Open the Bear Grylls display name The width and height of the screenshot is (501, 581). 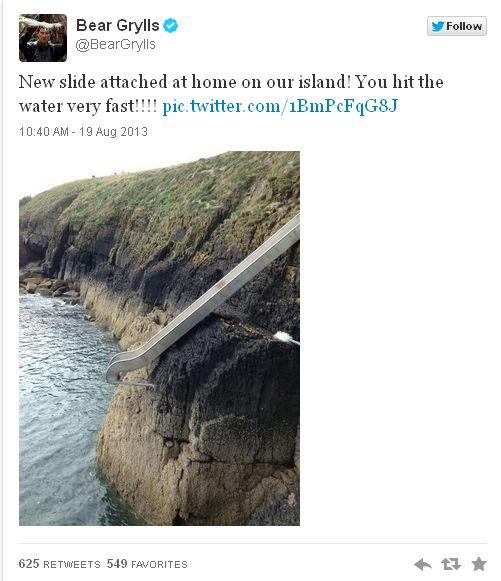pyautogui.click(x=117, y=25)
